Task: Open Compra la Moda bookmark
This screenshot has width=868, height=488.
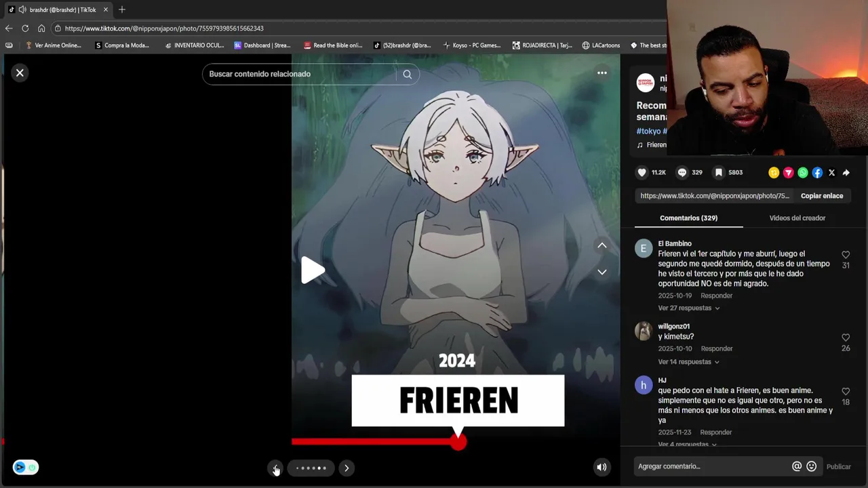Action: click(x=122, y=45)
